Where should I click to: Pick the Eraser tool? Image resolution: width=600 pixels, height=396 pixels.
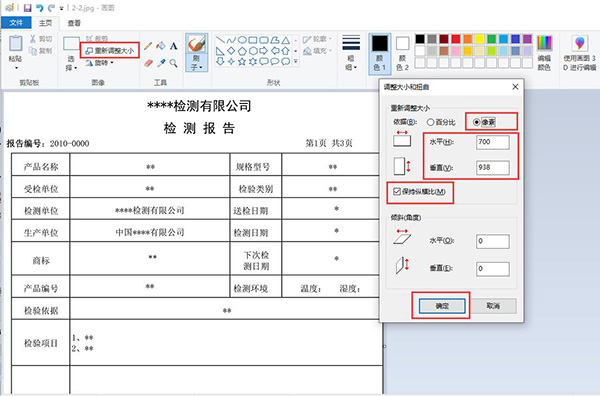point(148,63)
